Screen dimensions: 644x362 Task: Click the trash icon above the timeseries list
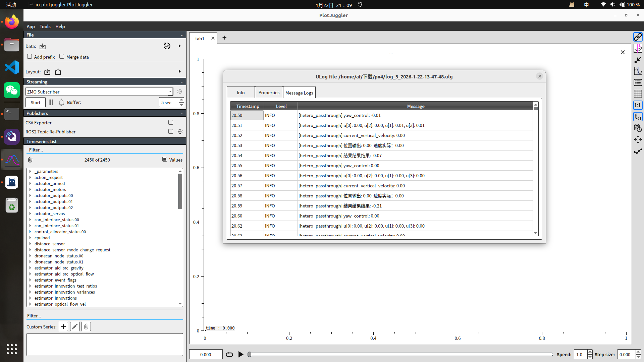click(x=30, y=160)
